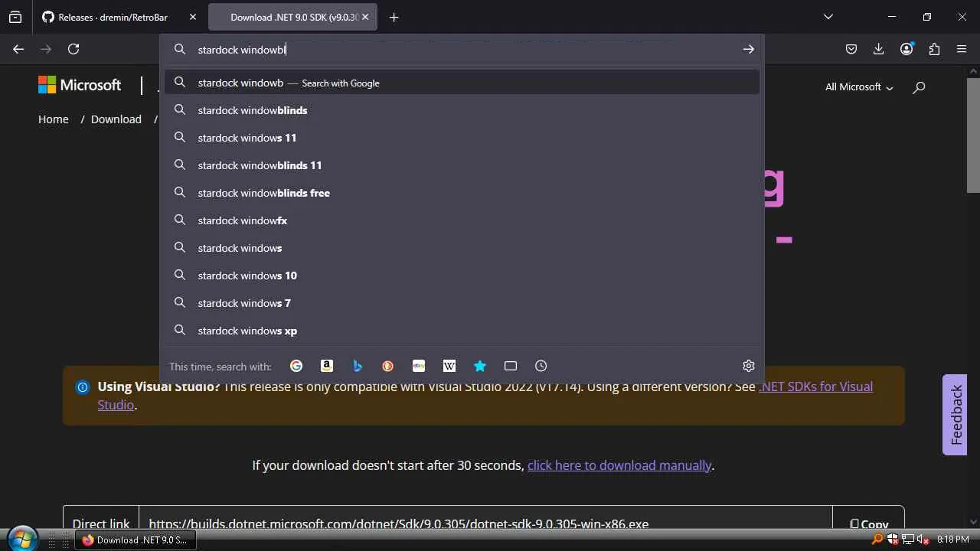Click the network icon in system tray
980x551 pixels.
pos(908,540)
